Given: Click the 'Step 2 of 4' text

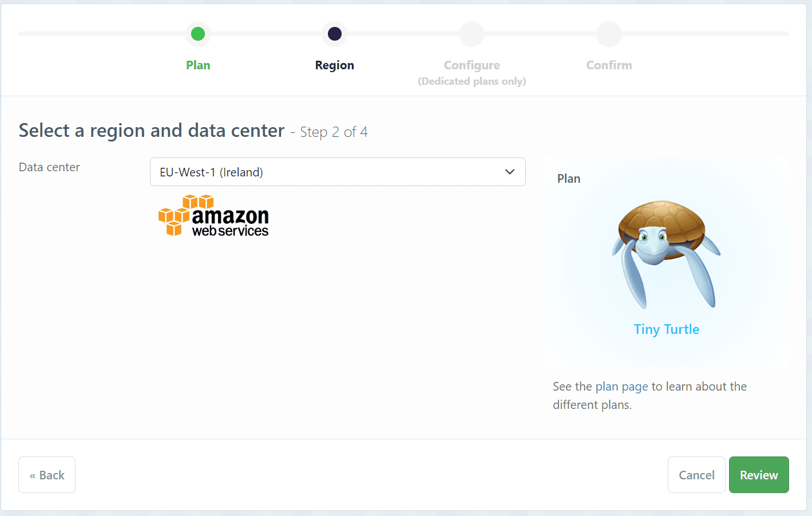Looking at the screenshot, I should pyautogui.click(x=334, y=132).
